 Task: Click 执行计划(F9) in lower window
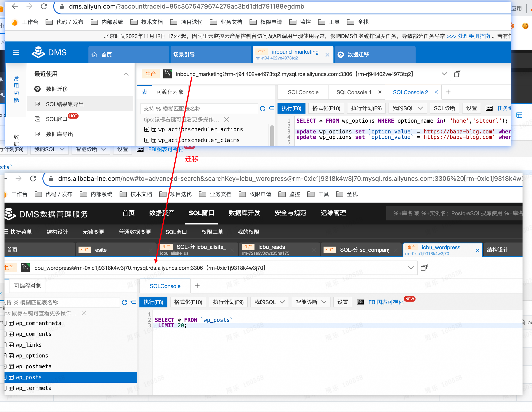pos(228,302)
